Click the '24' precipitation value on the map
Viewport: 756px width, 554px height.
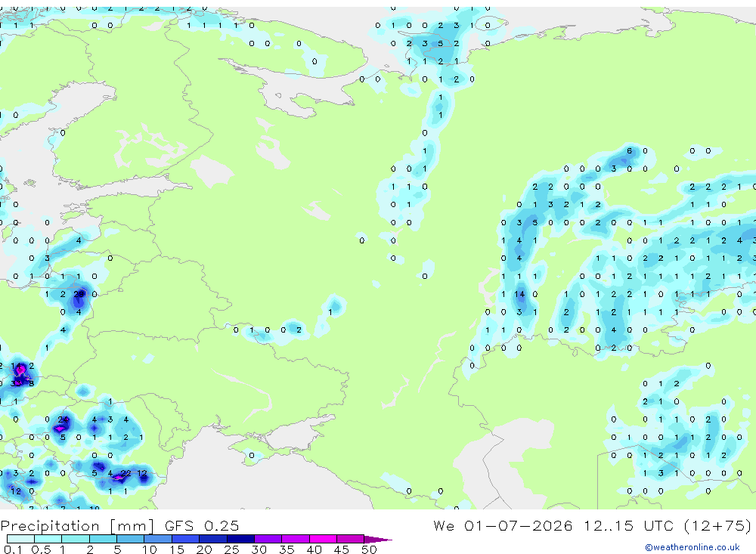pos(63,419)
